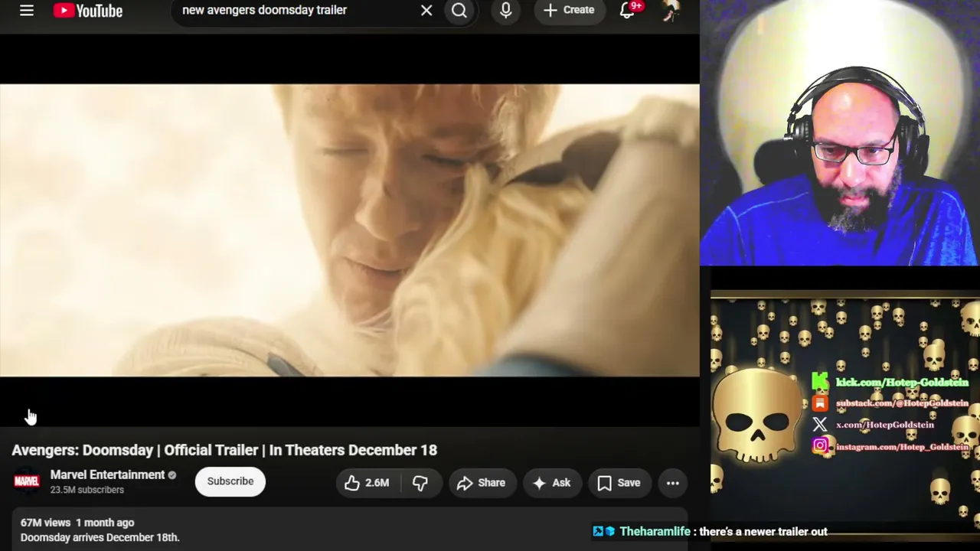Subscribe to Marvel Entertainment
Viewport: 980px width, 551px height.
[230, 481]
